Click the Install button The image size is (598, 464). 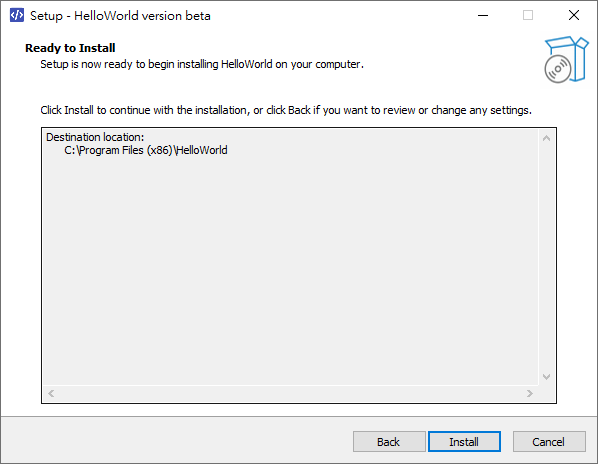point(464,442)
